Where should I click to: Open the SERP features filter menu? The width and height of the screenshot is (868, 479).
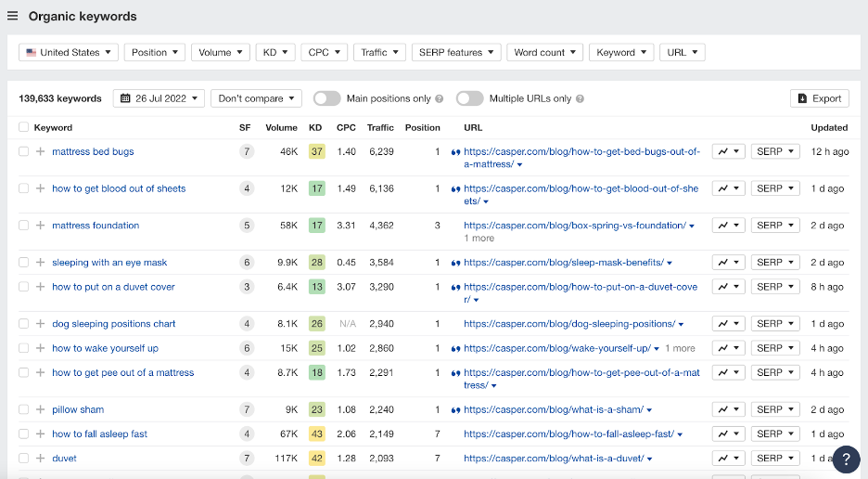click(456, 53)
